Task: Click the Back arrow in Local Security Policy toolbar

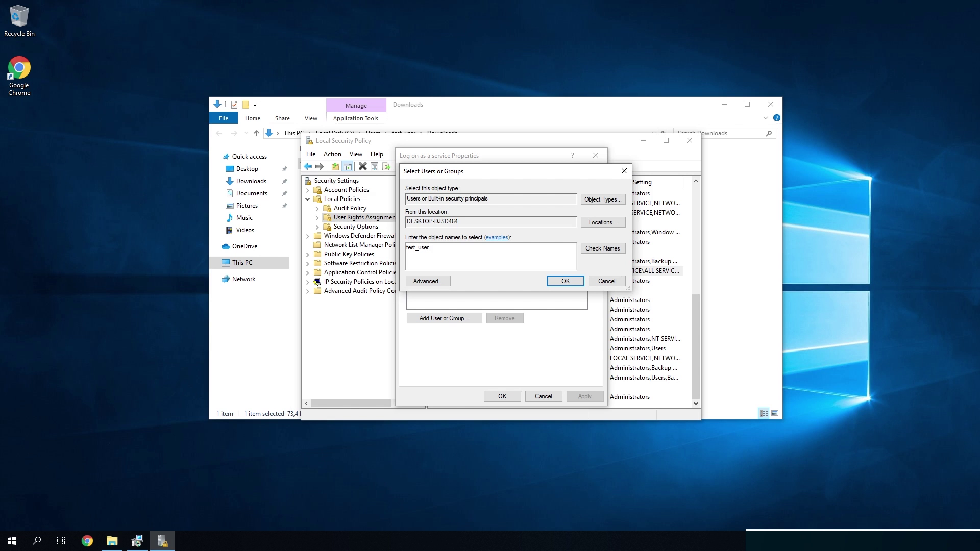Action: click(x=308, y=167)
